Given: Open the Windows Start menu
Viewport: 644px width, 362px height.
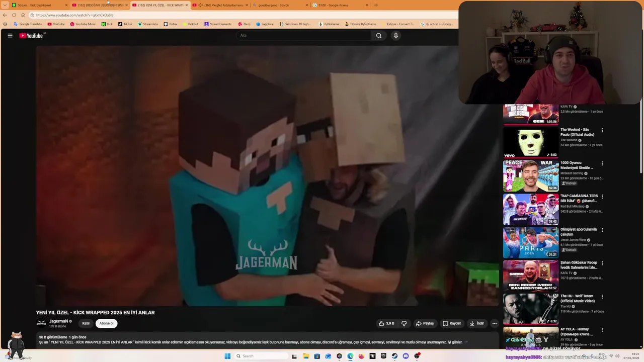Looking at the screenshot, I should [227, 356].
